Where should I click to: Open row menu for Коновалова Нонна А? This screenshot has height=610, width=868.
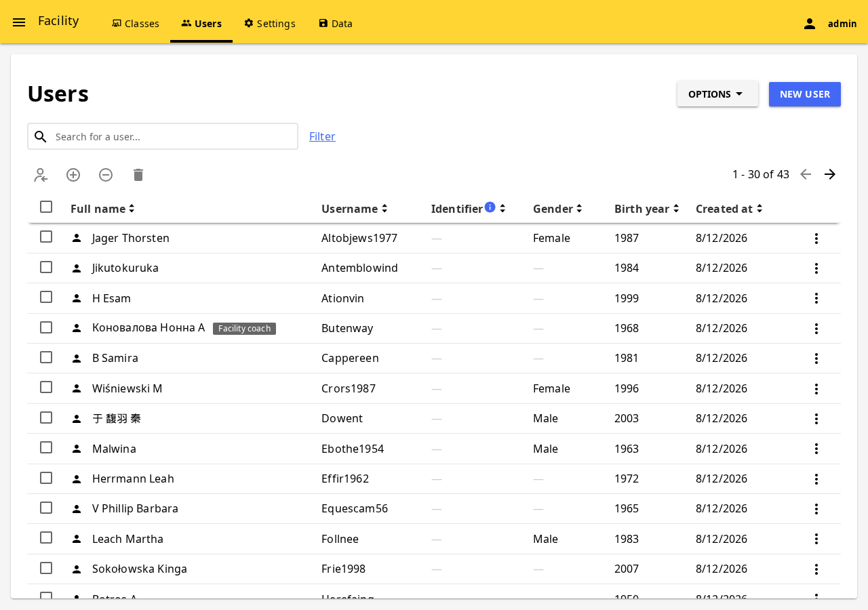tap(816, 329)
